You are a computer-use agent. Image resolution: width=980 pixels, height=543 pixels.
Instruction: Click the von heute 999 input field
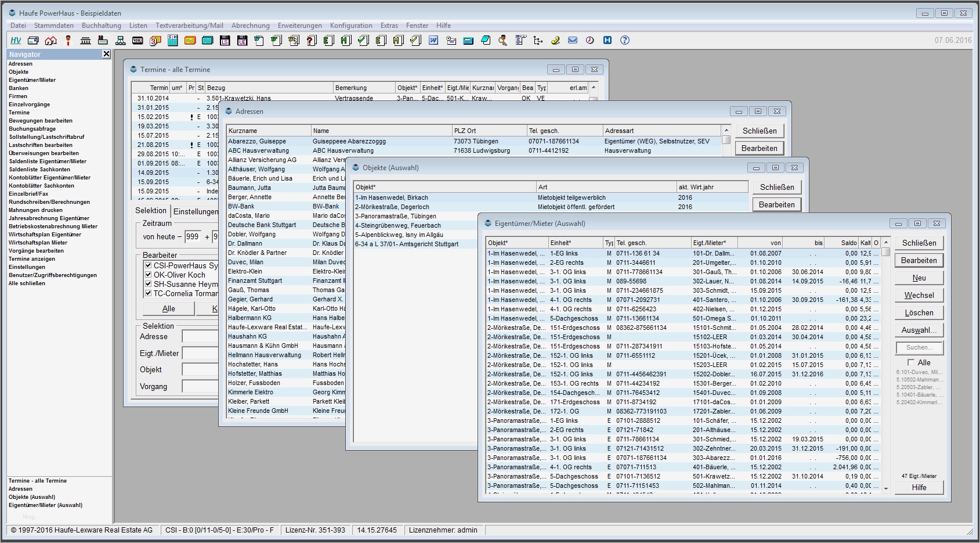[193, 236]
